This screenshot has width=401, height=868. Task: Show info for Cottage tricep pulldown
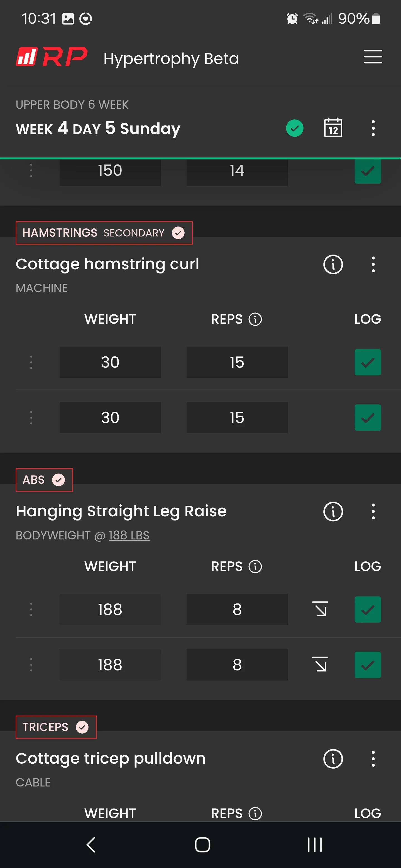pos(333,758)
